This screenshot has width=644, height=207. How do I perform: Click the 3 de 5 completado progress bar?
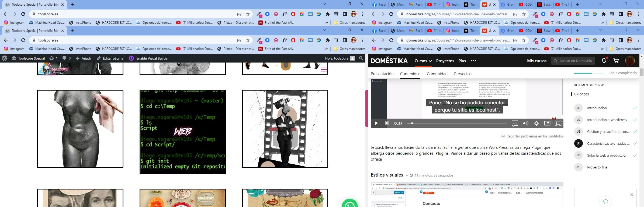tap(589, 73)
